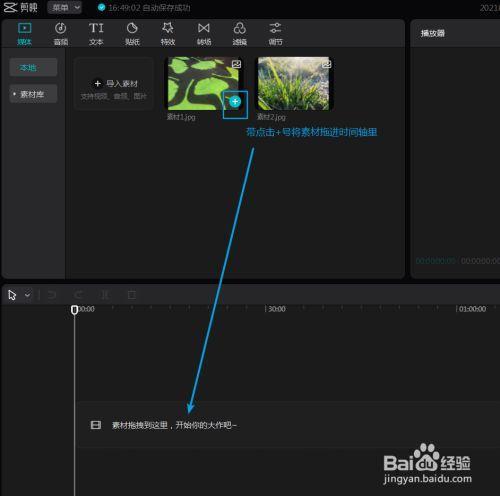This screenshot has width=500, height=496.
Task: Open the 滤镜 (filters) panel
Action: [239, 34]
